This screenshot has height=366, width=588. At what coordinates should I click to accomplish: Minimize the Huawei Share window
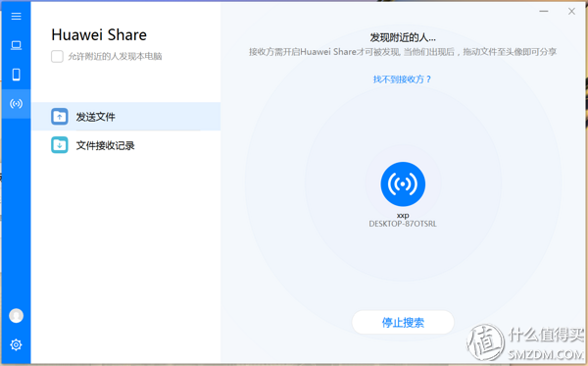click(x=544, y=11)
